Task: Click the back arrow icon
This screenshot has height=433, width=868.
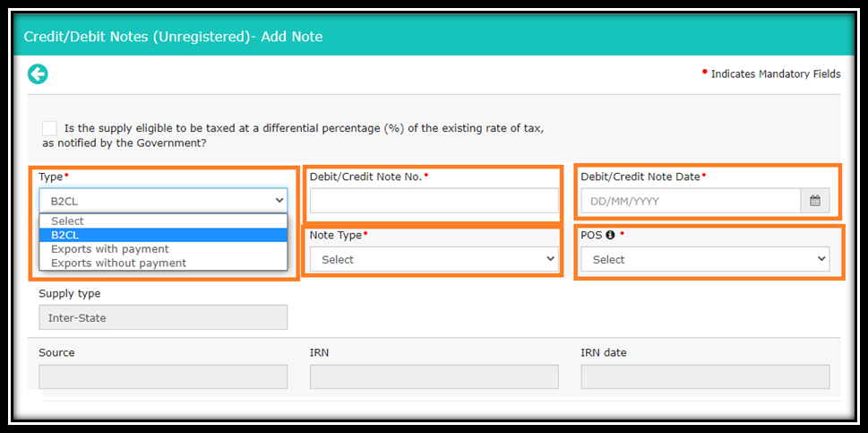Action: pyautogui.click(x=38, y=74)
